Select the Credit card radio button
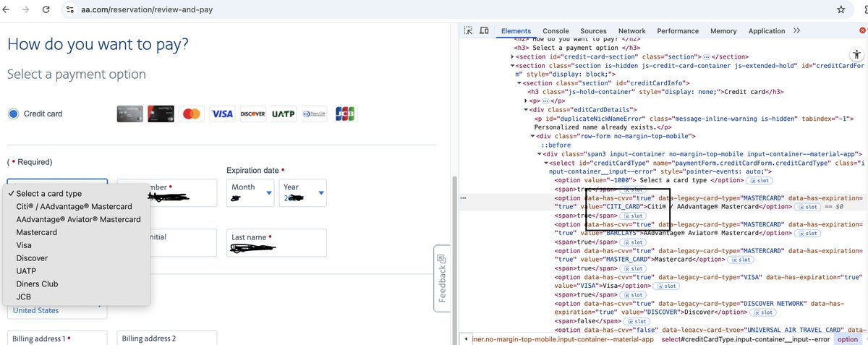Image resolution: width=868 pixels, height=345 pixels. click(13, 114)
